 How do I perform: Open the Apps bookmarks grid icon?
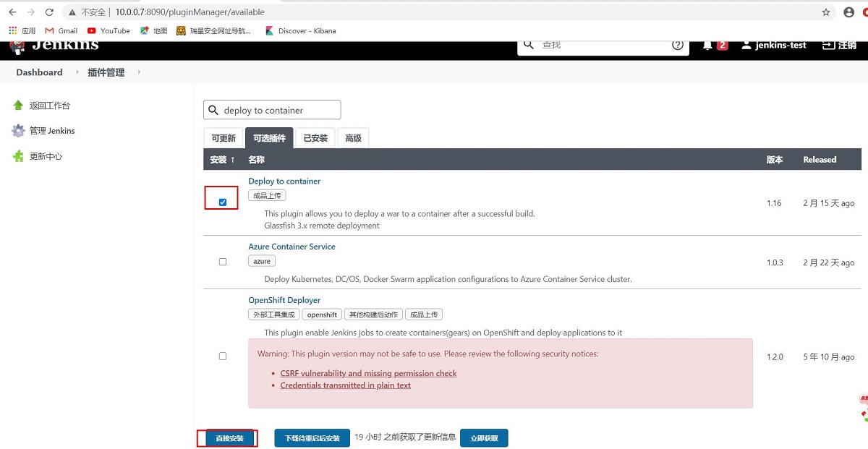[x=13, y=31]
